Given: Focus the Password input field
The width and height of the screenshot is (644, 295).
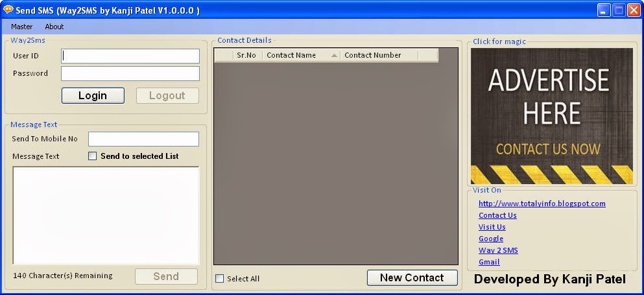Looking at the screenshot, I should click(x=130, y=73).
